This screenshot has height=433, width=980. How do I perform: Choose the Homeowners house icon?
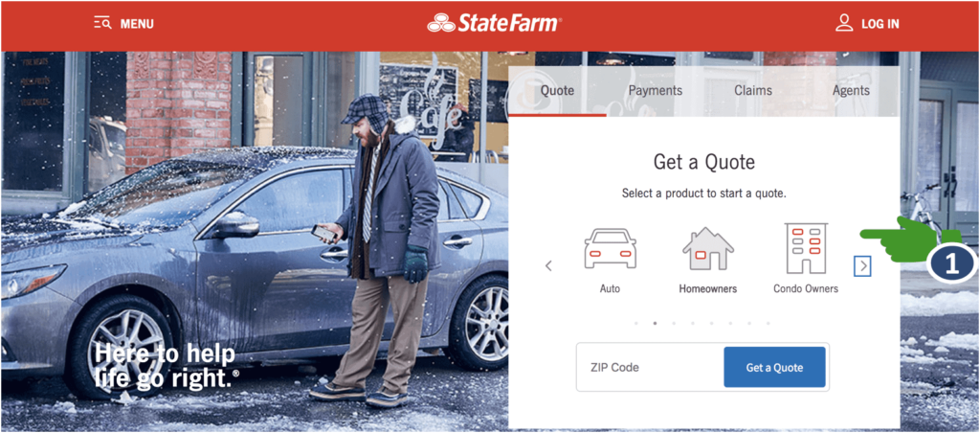707,249
